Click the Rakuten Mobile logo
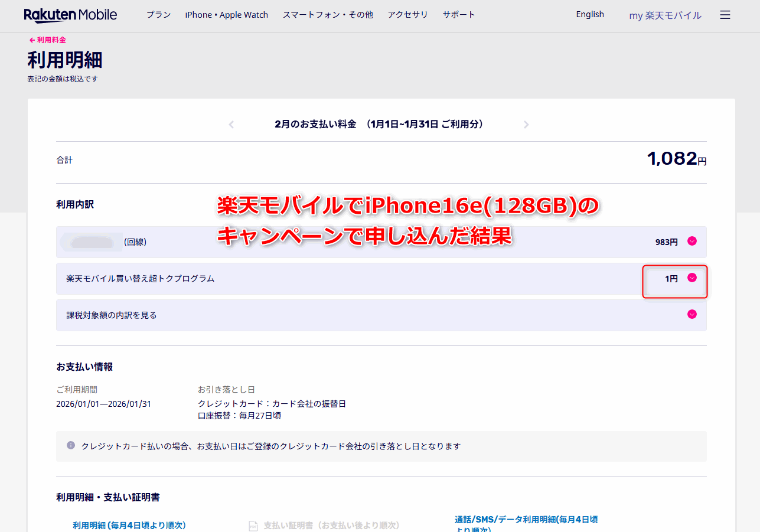Image resolution: width=760 pixels, height=532 pixels. [70, 14]
